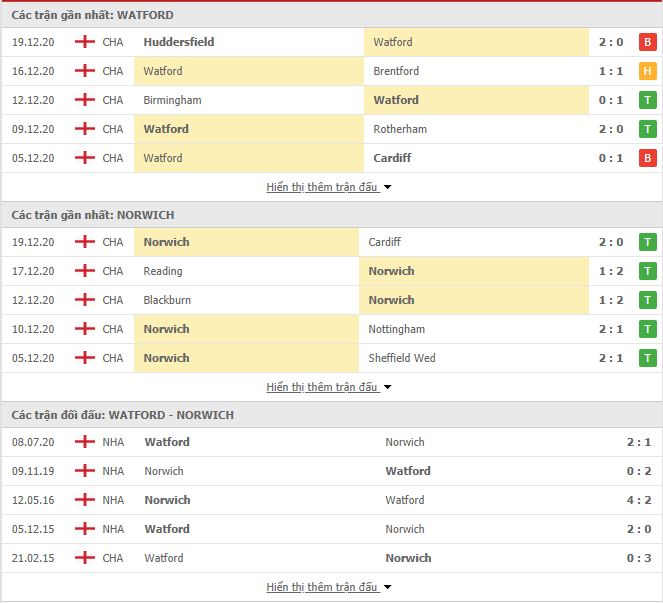Viewport: 663px width, 603px height.
Task: Click the orange H badge for Watford-Brentford
Action: coord(647,71)
